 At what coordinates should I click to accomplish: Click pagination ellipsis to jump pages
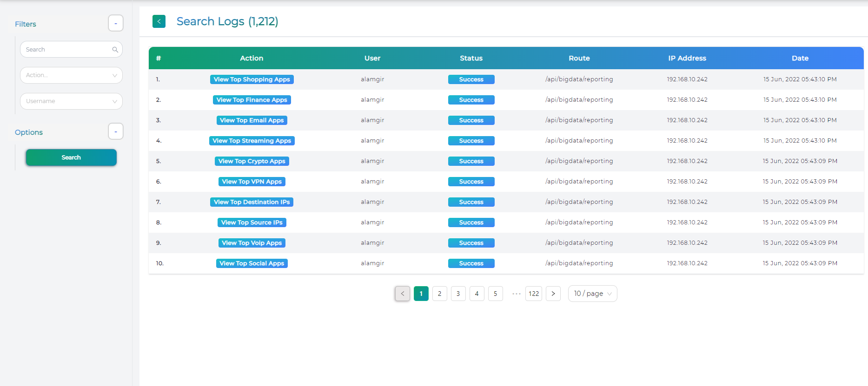tap(516, 294)
